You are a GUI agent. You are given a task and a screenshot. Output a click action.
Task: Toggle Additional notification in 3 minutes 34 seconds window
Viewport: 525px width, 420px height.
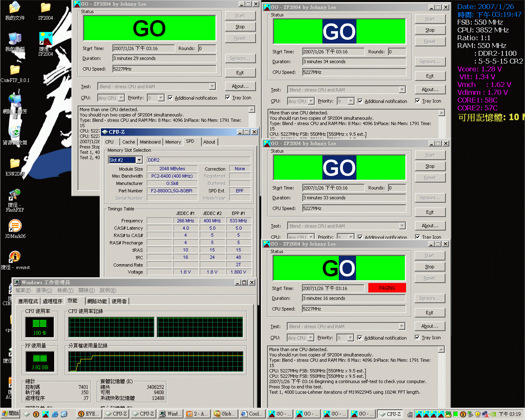click(x=360, y=101)
